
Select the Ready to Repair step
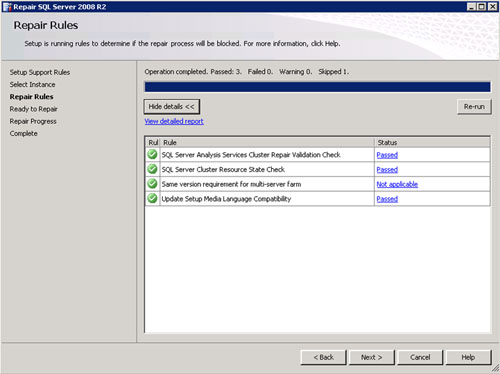pos(33,109)
